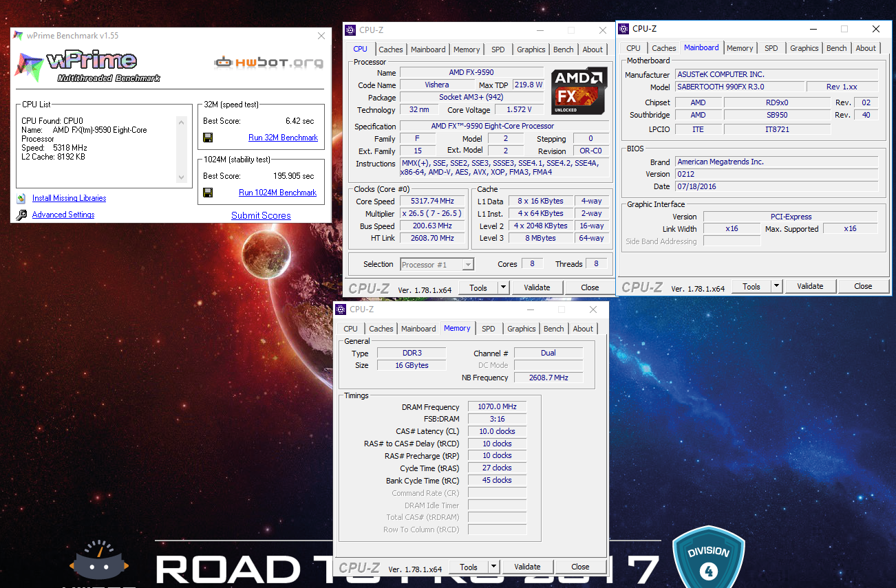Click the processor Name field AMD FX-9590

[471, 73]
